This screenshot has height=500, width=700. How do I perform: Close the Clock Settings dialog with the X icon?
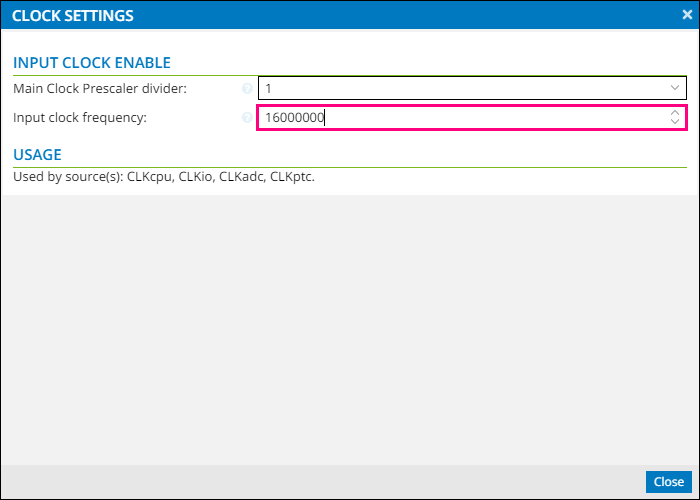click(687, 15)
